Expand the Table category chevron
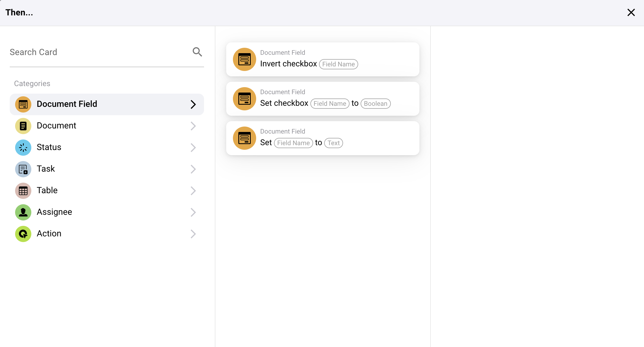Screen dimensions: 644x347 193,191
